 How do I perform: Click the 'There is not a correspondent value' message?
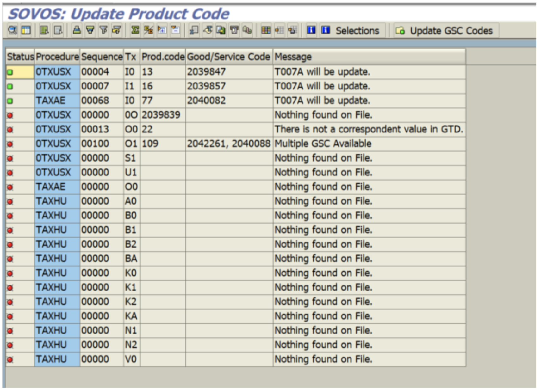[369, 129]
